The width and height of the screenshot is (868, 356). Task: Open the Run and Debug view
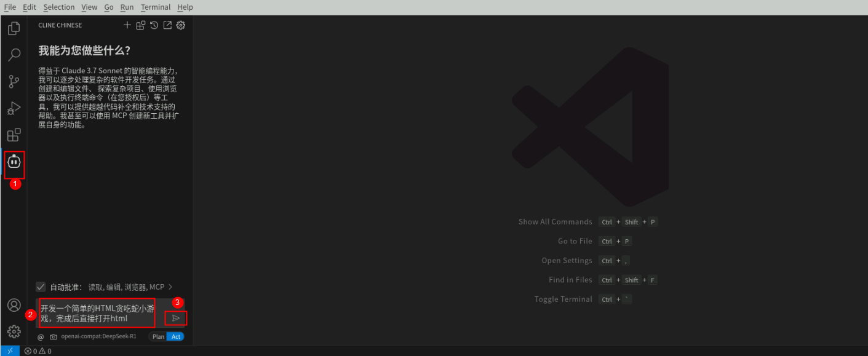pyautogui.click(x=14, y=108)
